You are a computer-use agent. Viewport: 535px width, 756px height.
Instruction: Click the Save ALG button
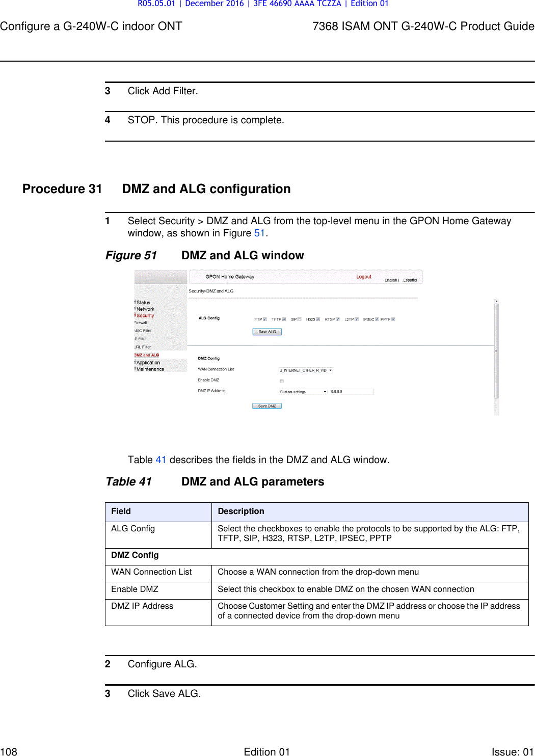point(267,331)
